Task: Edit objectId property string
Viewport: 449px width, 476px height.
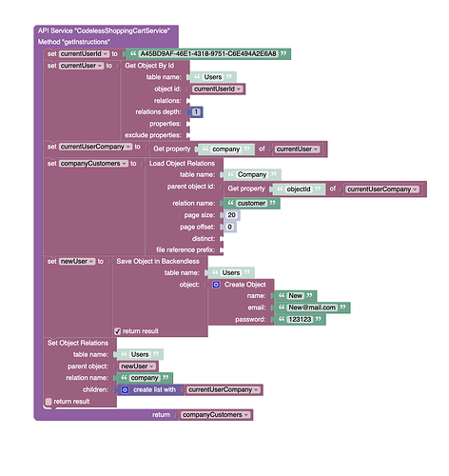Action: click(299, 189)
